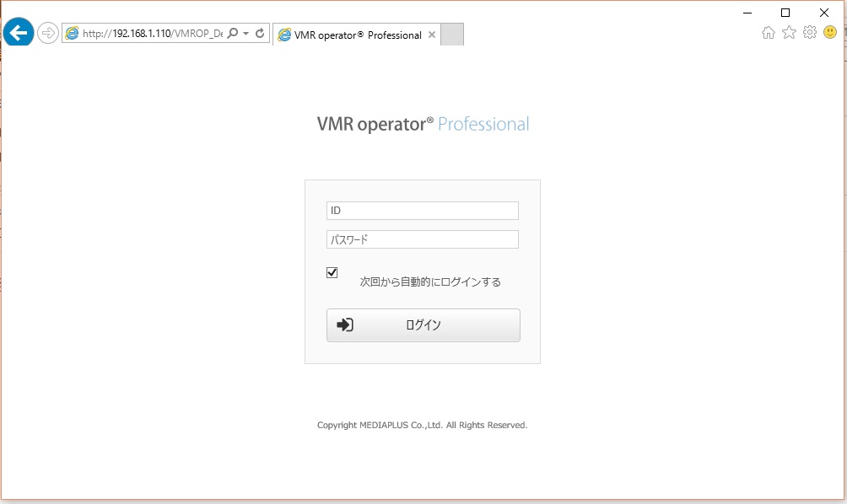Expand the address bar autocomplete dropdown arrow
847x504 pixels.
coord(245,33)
